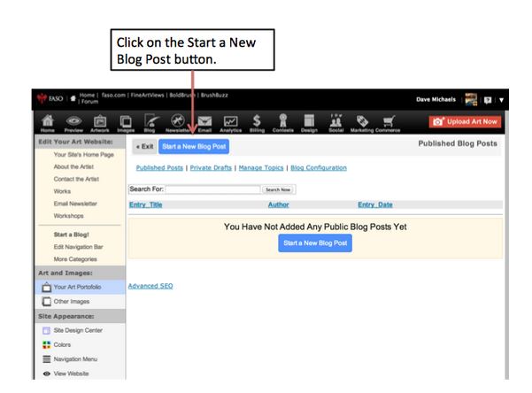532x393 pixels.
Task: Open Your Art Portfolio item
Action: pyautogui.click(x=80, y=287)
